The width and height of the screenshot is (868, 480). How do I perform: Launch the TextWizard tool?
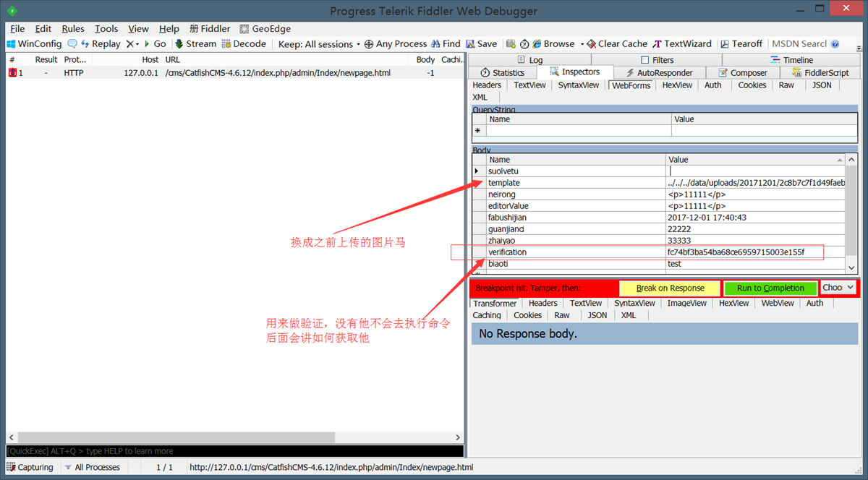682,43
